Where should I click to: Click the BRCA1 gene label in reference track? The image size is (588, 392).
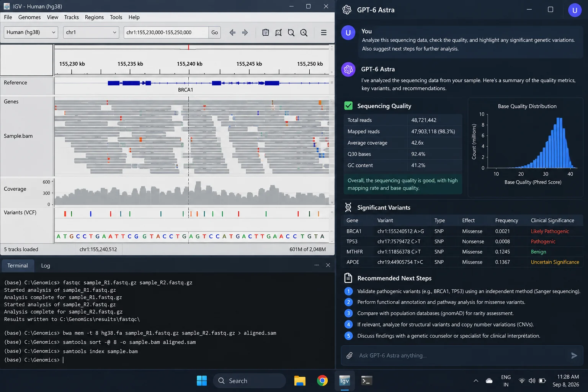pyautogui.click(x=185, y=90)
